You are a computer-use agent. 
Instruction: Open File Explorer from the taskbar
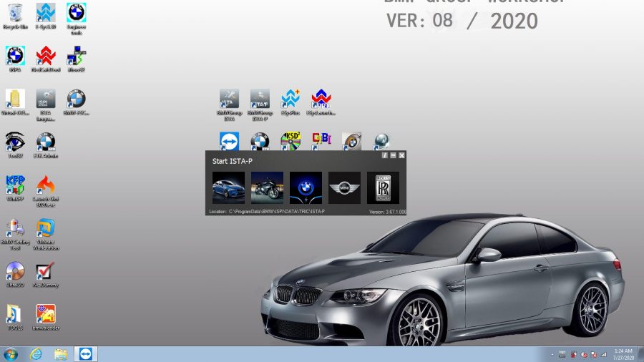pyautogui.click(x=60, y=354)
